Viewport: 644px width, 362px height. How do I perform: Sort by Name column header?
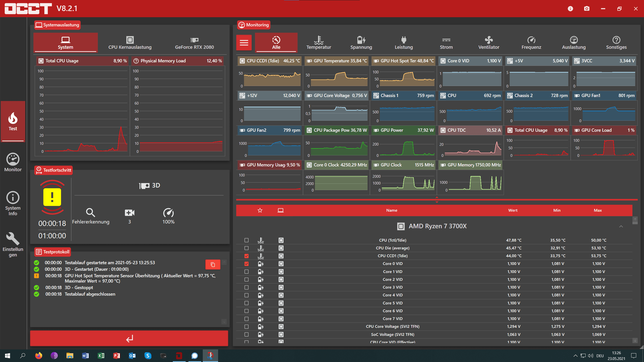click(x=392, y=210)
